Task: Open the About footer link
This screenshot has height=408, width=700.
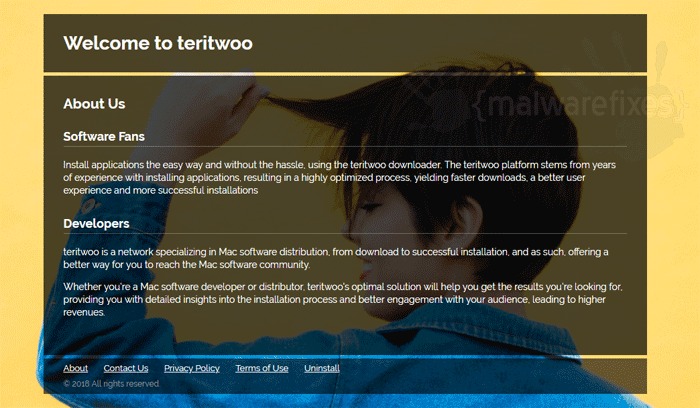Action: click(75, 368)
